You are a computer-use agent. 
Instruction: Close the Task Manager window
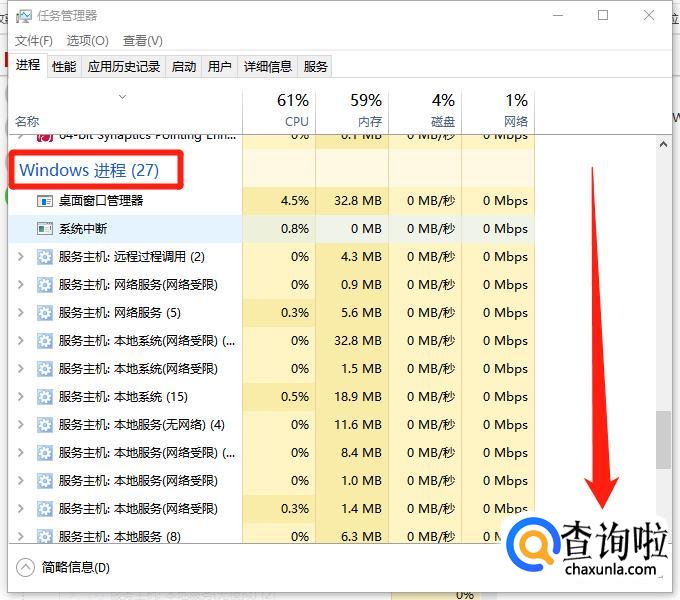click(649, 16)
